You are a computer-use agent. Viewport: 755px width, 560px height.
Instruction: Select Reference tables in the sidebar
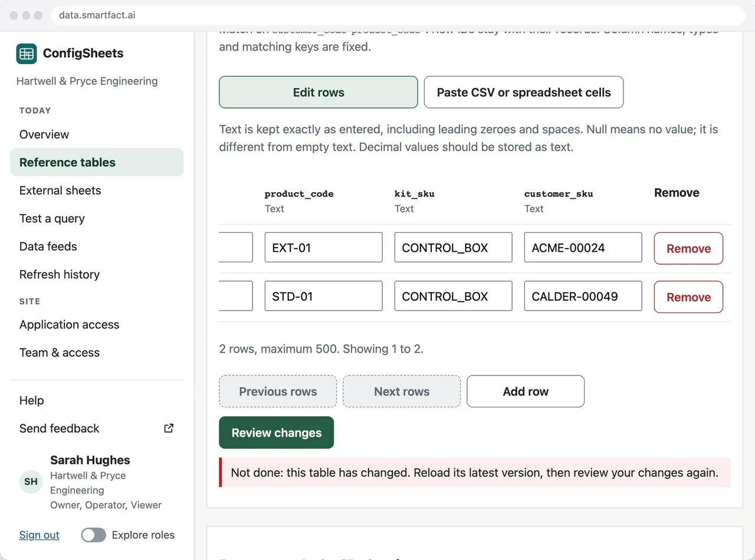coord(97,162)
